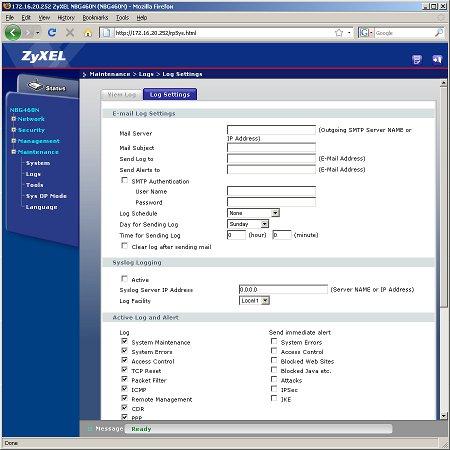The image size is (450, 450).
Task: Click the Mail Subject input field
Action: point(271,147)
